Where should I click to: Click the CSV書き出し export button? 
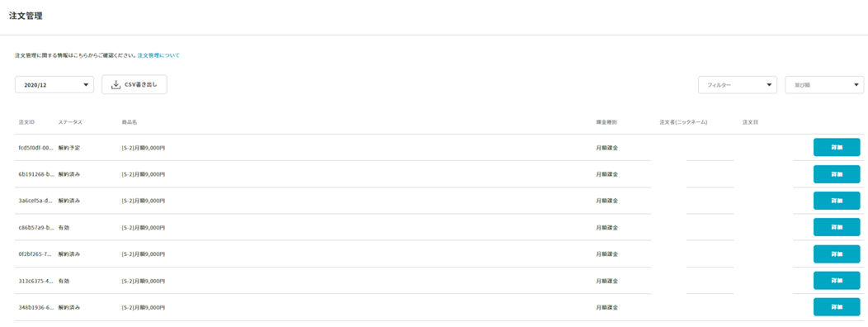tap(134, 85)
